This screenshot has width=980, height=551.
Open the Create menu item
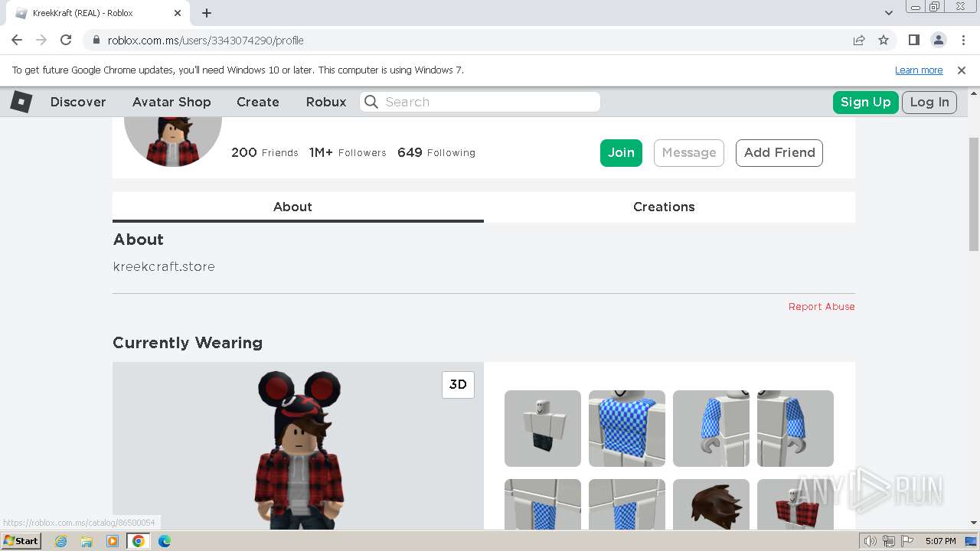point(258,102)
